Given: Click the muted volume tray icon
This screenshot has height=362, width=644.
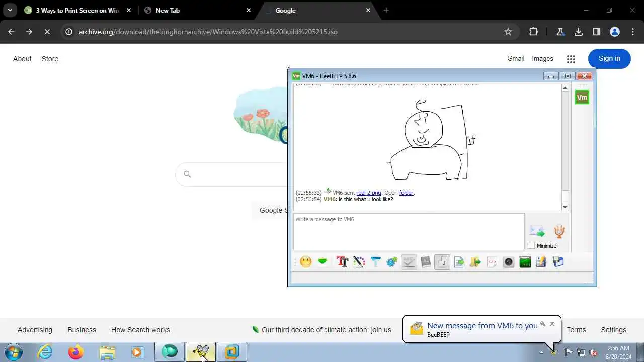Looking at the screenshot, I should point(593,352).
